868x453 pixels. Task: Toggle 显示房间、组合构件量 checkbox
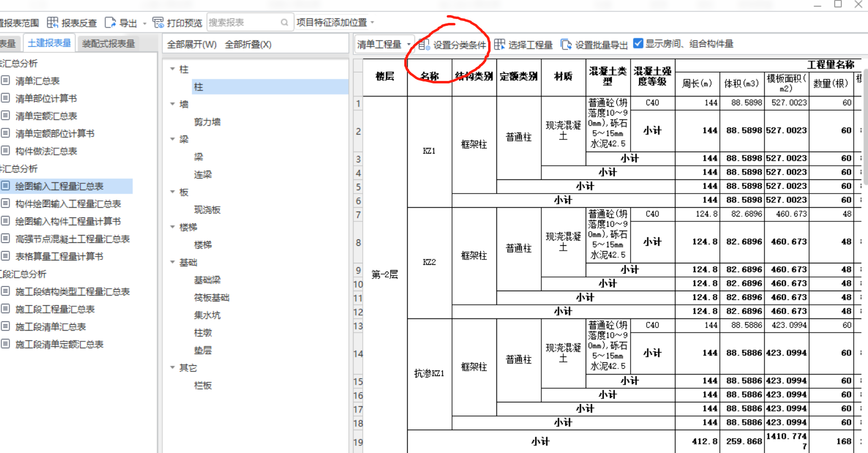pos(638,43)
